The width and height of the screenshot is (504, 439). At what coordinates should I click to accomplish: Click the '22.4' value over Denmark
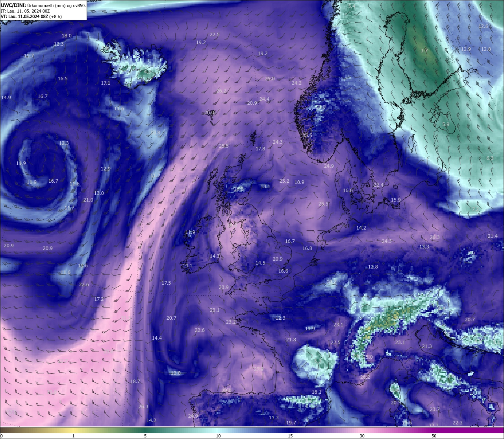(378, 185)
